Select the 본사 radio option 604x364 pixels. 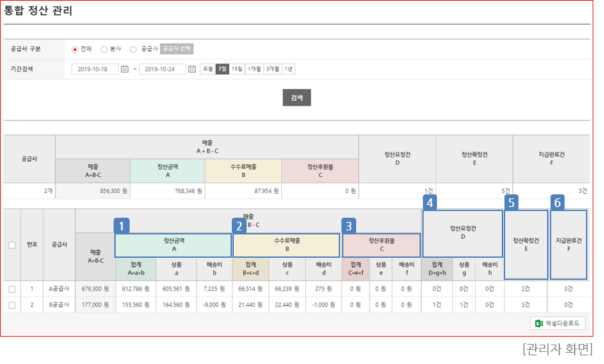point(104,49)
